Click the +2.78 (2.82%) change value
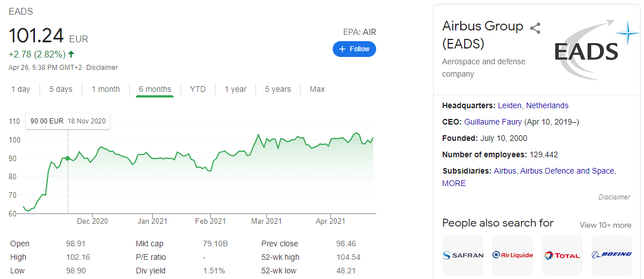The height and width of the screenshot is (279, 644). click(37, 54)
